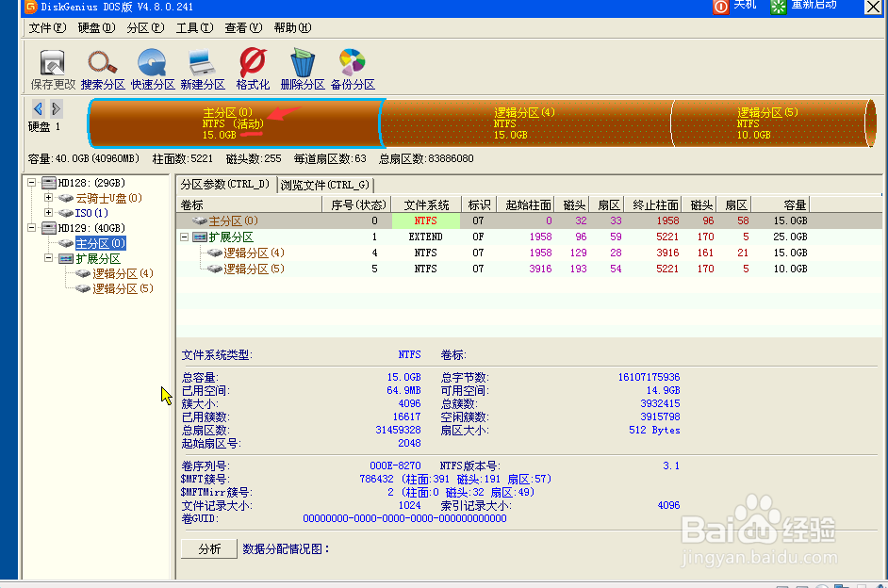The height and width of the screenshot is (588, 888).
Task: Select 逻辑分区(4) in the left tree
Action: (123, 273)
